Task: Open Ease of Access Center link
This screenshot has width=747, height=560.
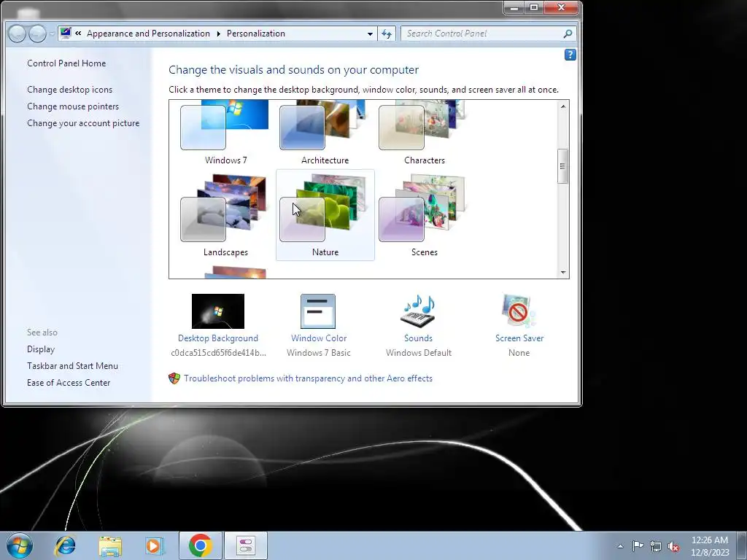Action: 68,382
